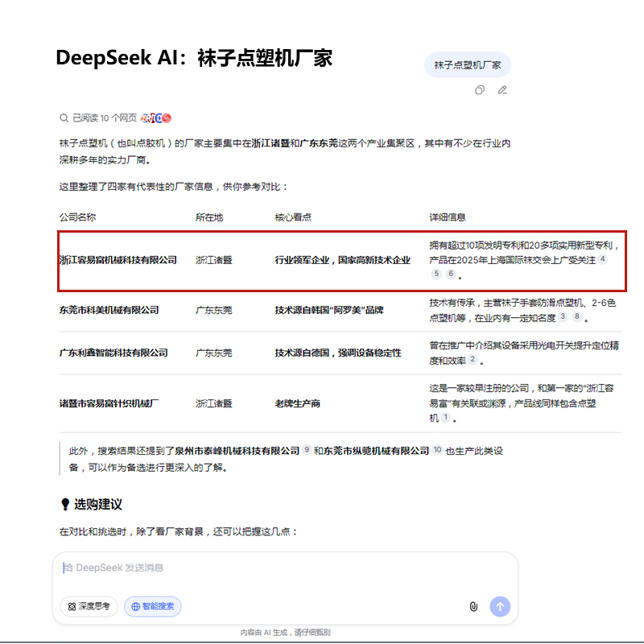Open citation 2 in the 广东利鑫 row

pyautogui.click(x=473, y=359)
